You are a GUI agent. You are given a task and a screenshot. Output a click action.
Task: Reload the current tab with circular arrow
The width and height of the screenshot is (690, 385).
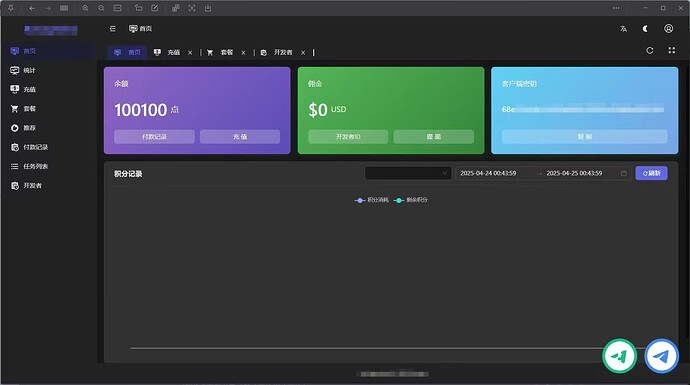650,51
